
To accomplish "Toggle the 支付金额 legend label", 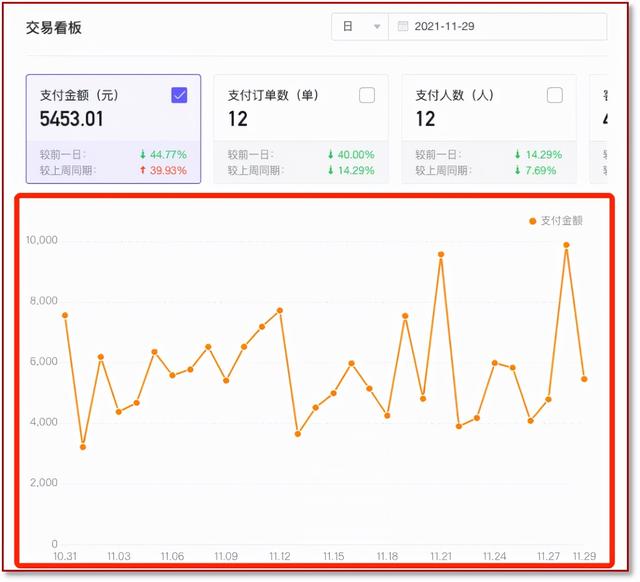I will point(561,221).
